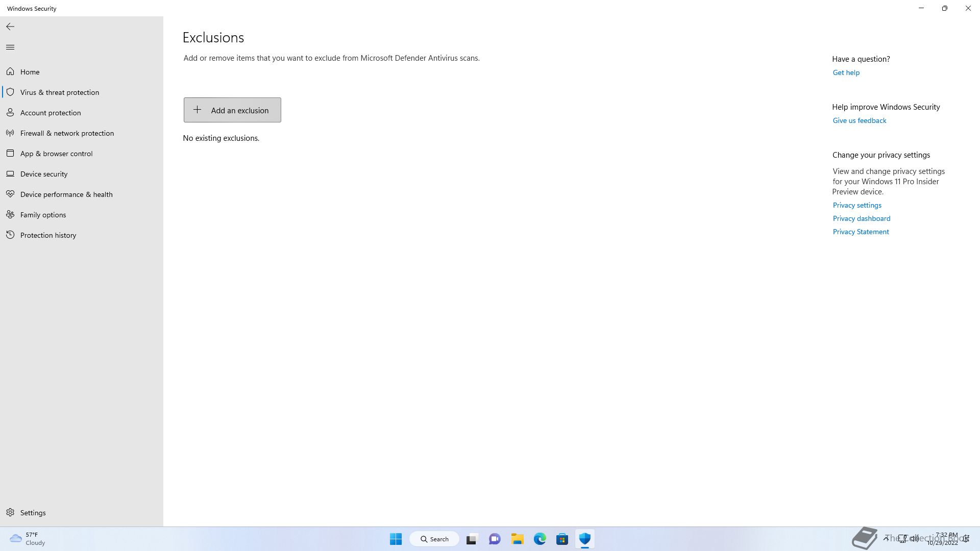View Protection history
This screenshot has width=980, height=551.
tap(82, 235)
